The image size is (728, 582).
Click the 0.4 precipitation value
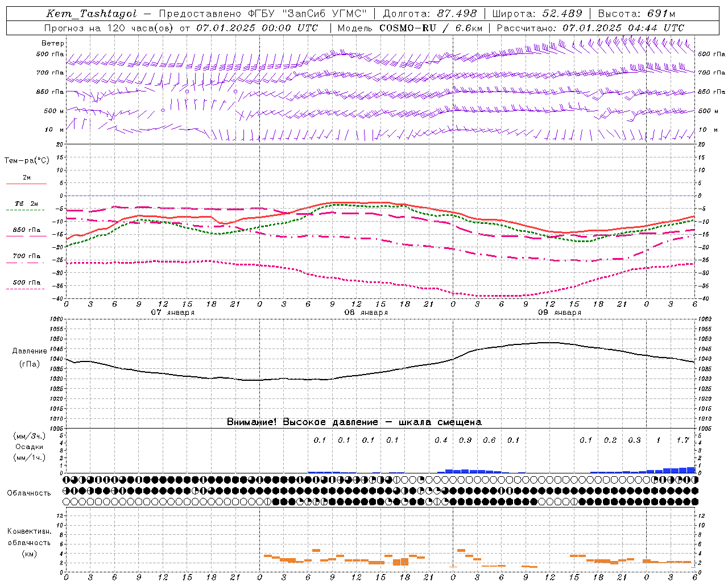[x=441, y=440]
